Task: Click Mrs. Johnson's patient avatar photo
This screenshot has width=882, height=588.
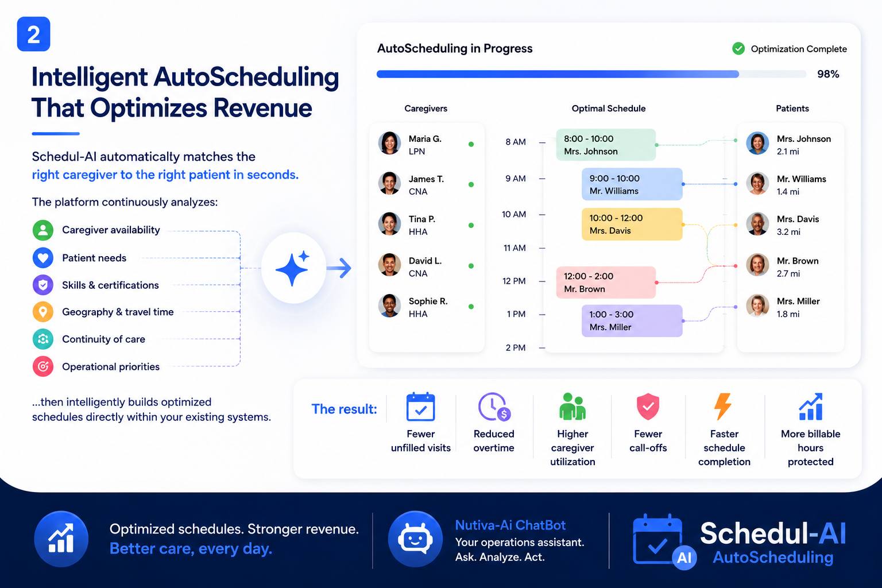Action: 757,144
